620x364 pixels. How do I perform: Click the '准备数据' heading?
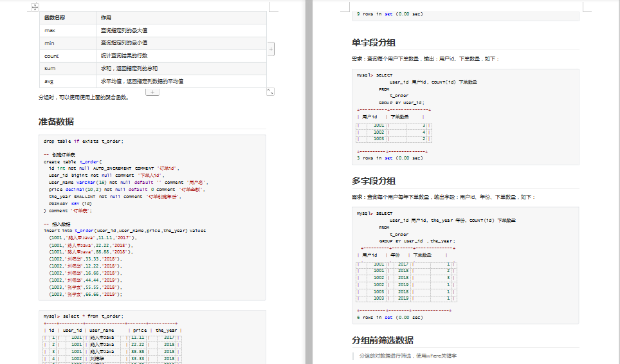point(56,122)
